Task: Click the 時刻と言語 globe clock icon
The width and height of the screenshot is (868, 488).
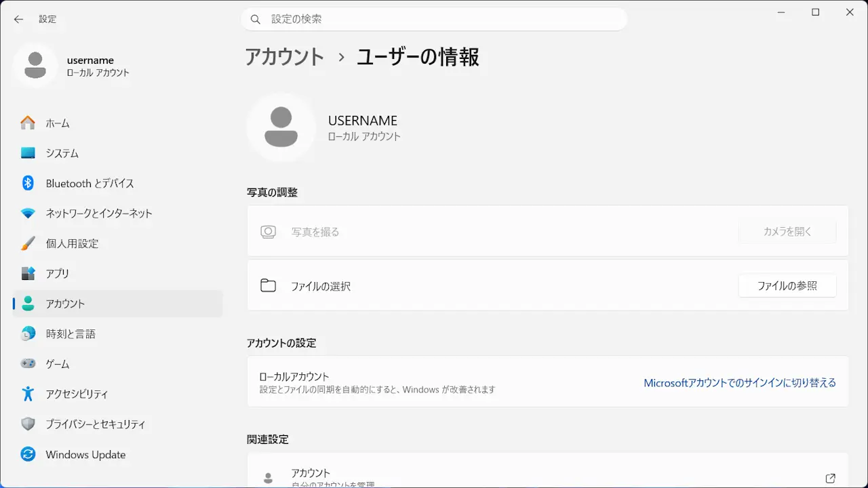Action: (28, 333)
